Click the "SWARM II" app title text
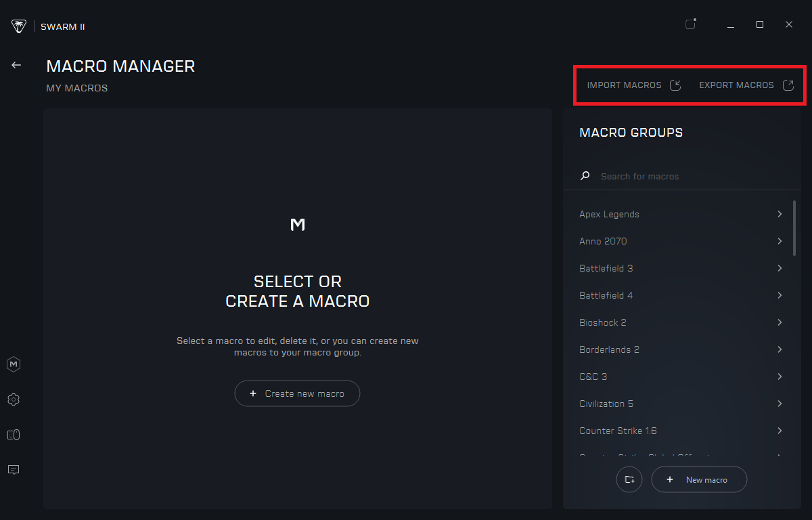The image size is (812, 520). click(63, 27)
